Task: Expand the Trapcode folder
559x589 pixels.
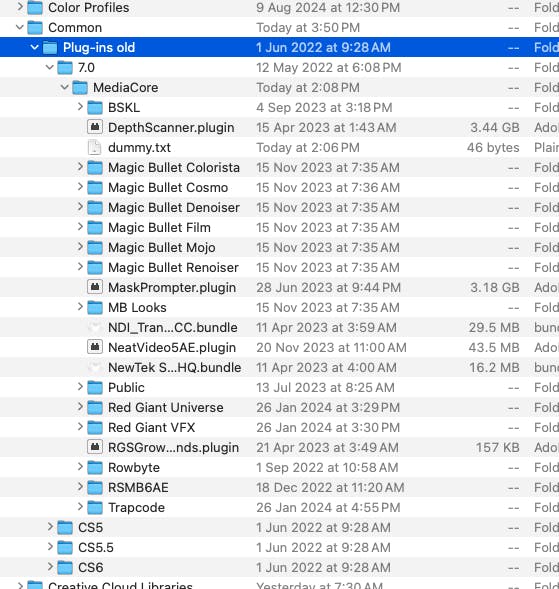Action: 80,506
